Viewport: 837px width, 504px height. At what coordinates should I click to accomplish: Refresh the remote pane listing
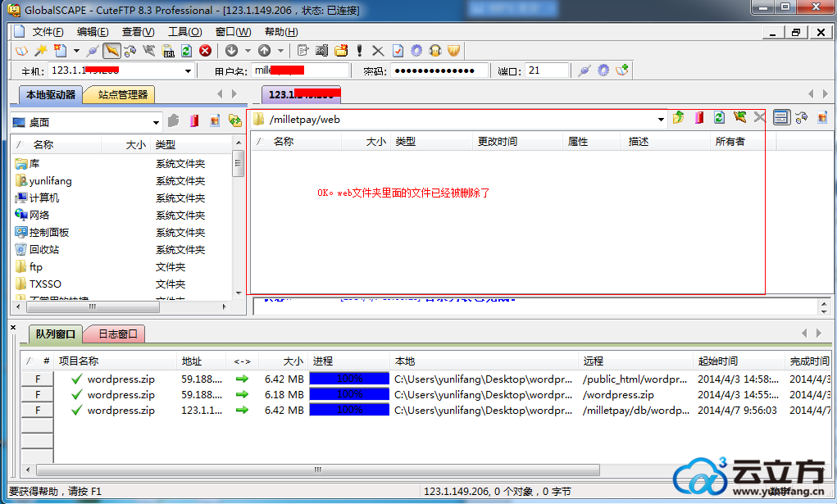pyautogui.click(x=719, y=117)
